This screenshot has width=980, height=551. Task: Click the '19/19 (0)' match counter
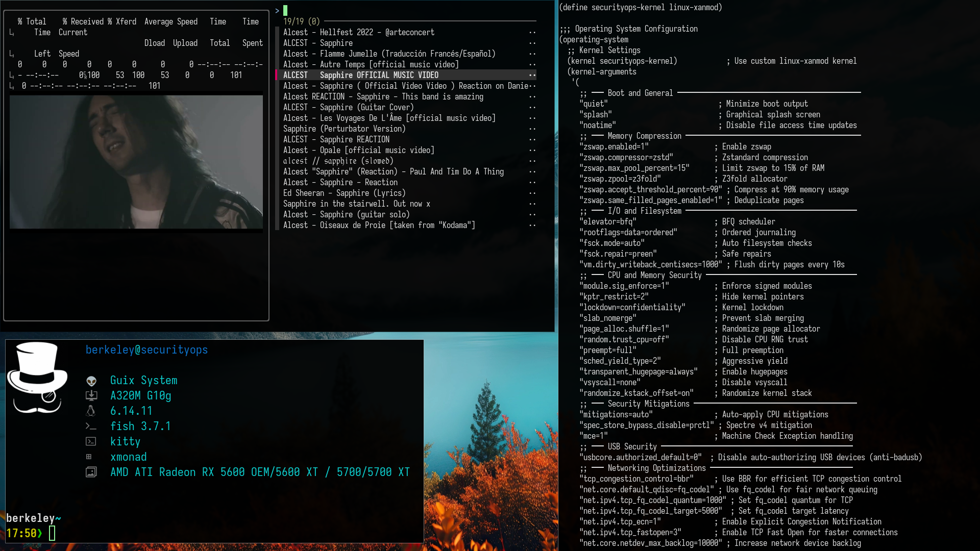point(302,21)
